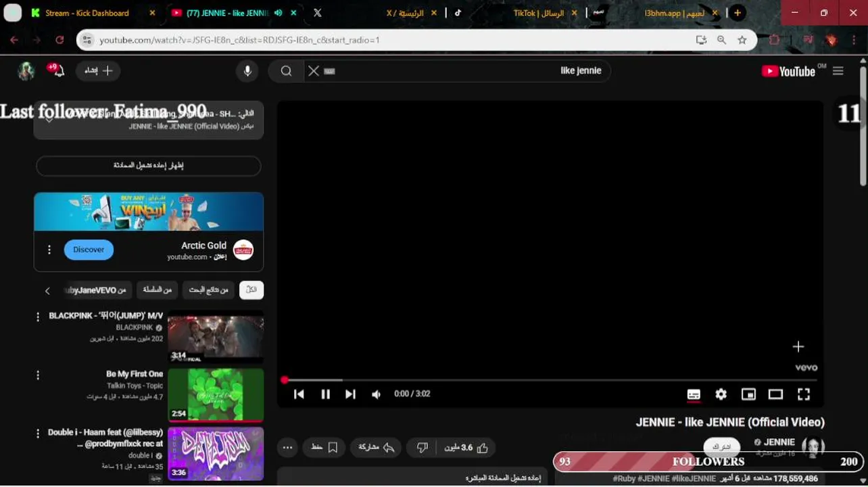Open the #likeJENNIE hashtag
Screen dimensions: 868x487
click(x=694, y=478)
